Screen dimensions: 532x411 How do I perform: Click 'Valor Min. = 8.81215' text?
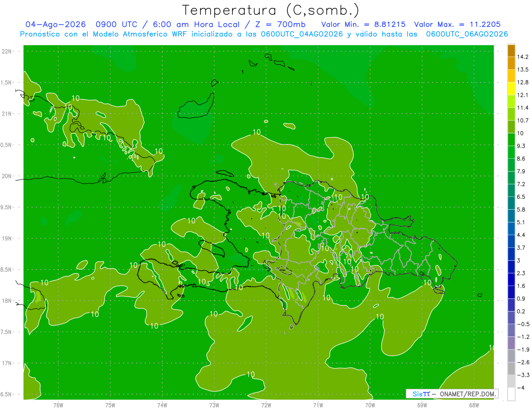(363, 25)
